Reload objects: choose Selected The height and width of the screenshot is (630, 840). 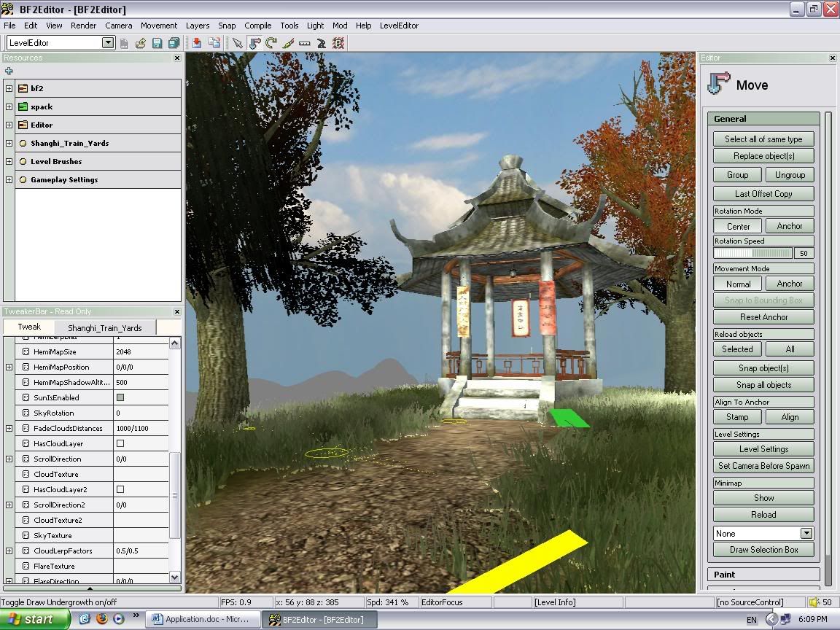coord(738,349)
